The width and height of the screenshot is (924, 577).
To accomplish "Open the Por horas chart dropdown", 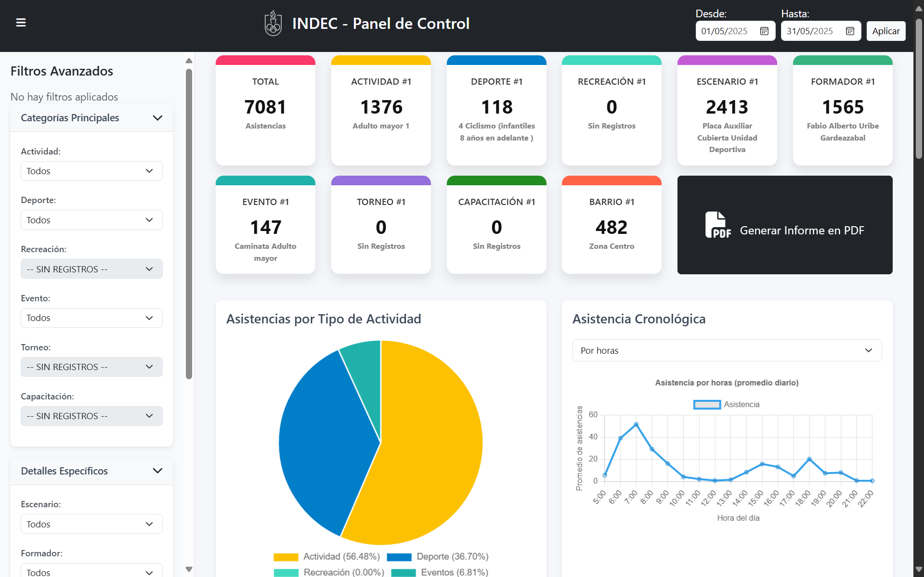I will (727, 351).
